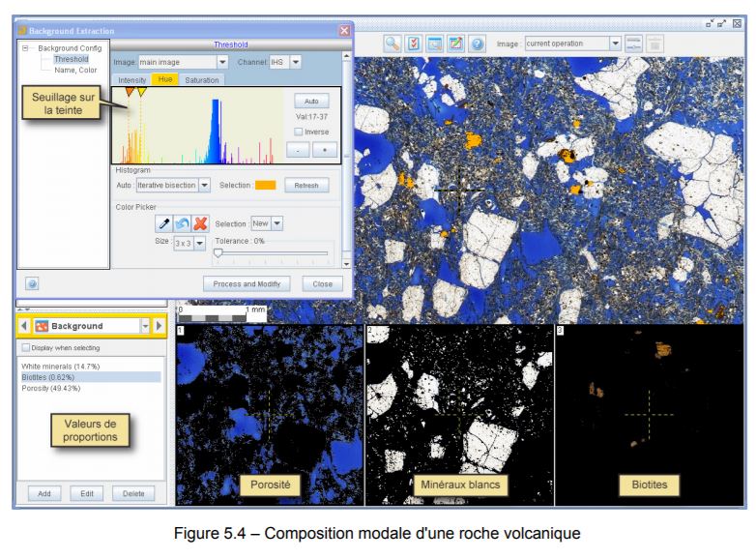Select 'Biotites (0.62%)' in the list
The width and height of the screenshot is (756, 559).
tap(91, 377)
